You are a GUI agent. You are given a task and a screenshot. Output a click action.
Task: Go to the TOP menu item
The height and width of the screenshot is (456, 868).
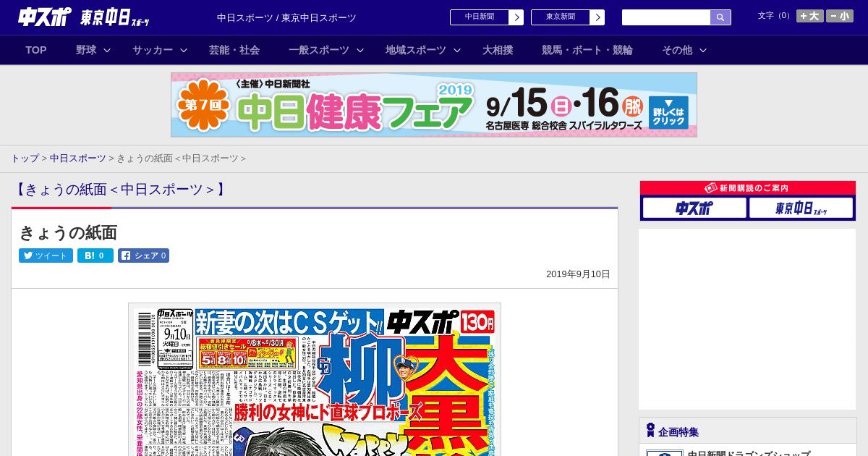(x=36, y=50)
